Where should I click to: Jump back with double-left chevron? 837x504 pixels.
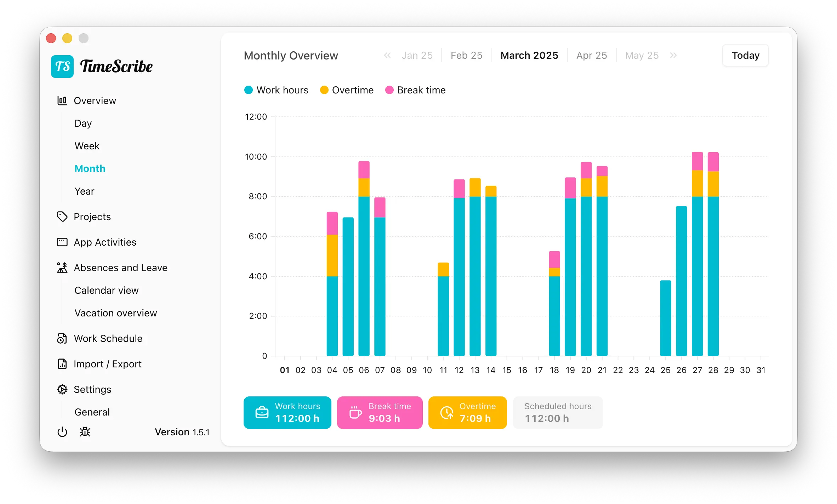(x=387, y=55)
